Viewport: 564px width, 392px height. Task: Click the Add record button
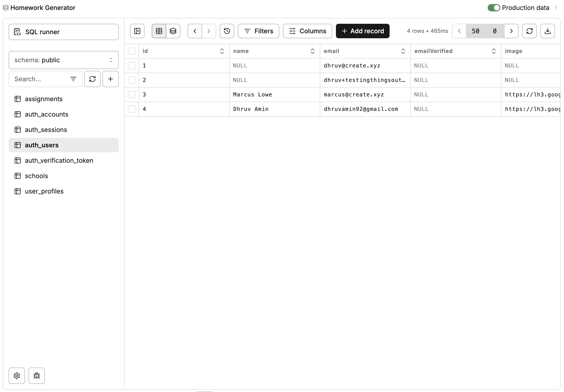(362, 31)
